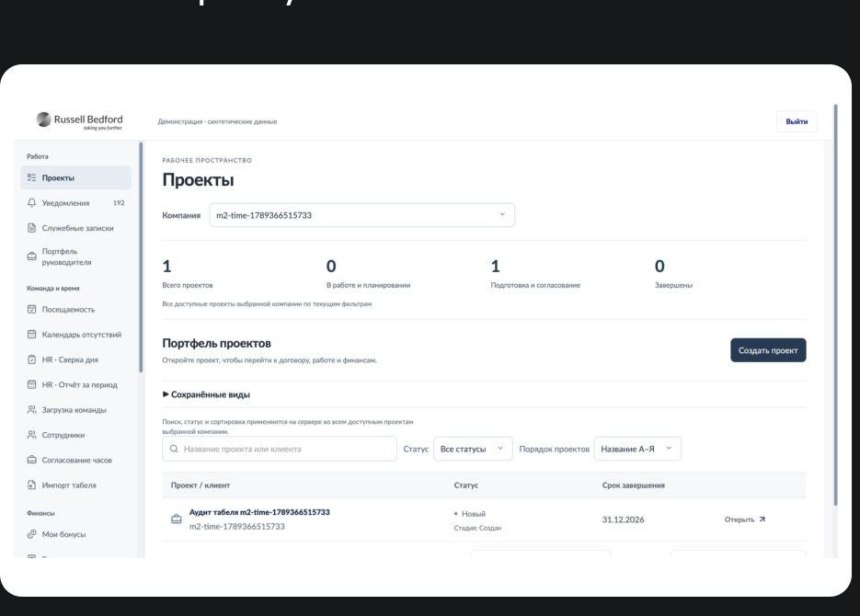Click the arrow icon next to Открыть
The image size is (860, 616).
point(762,519)
